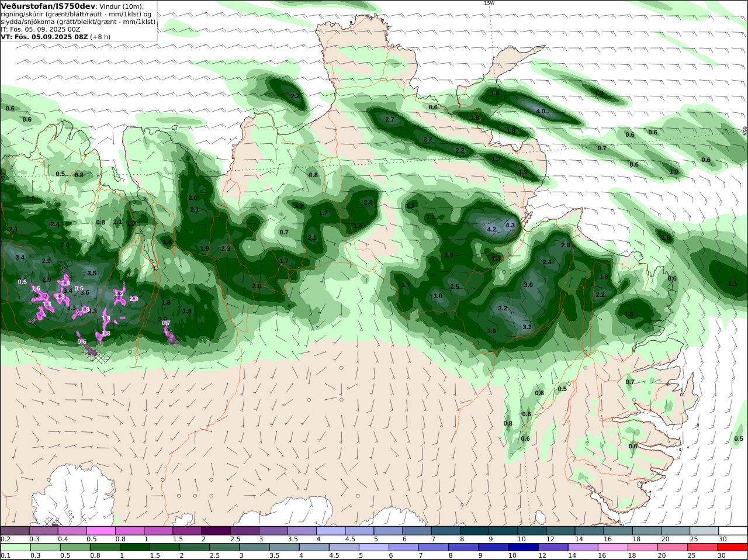Screen dimensions: 748x560
Task: Pick the dark blue rain swatch between 10 and 12
Action: pos(523,547)
